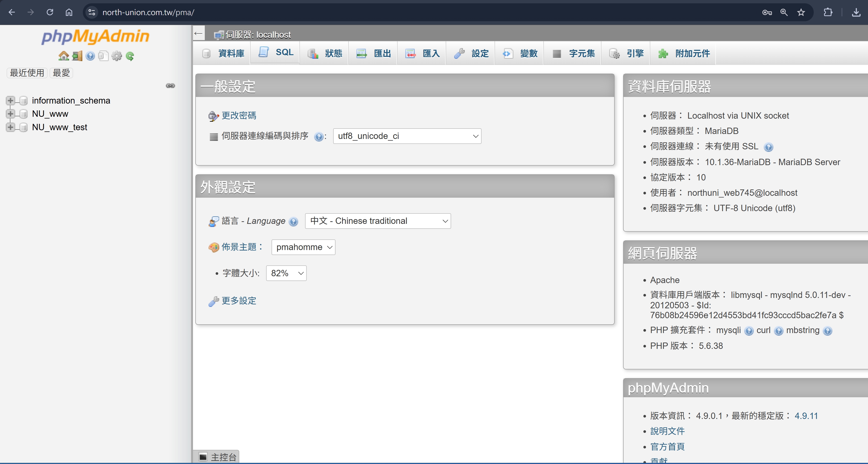
Task: Click the 更改密碼 link
Action: (239, 116)
